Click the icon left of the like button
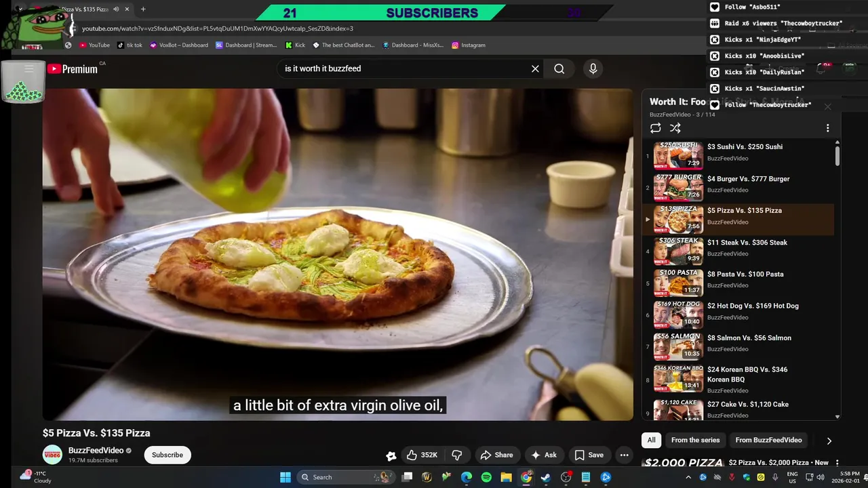This screenshot has height=488, width=868. coord(391,455)
